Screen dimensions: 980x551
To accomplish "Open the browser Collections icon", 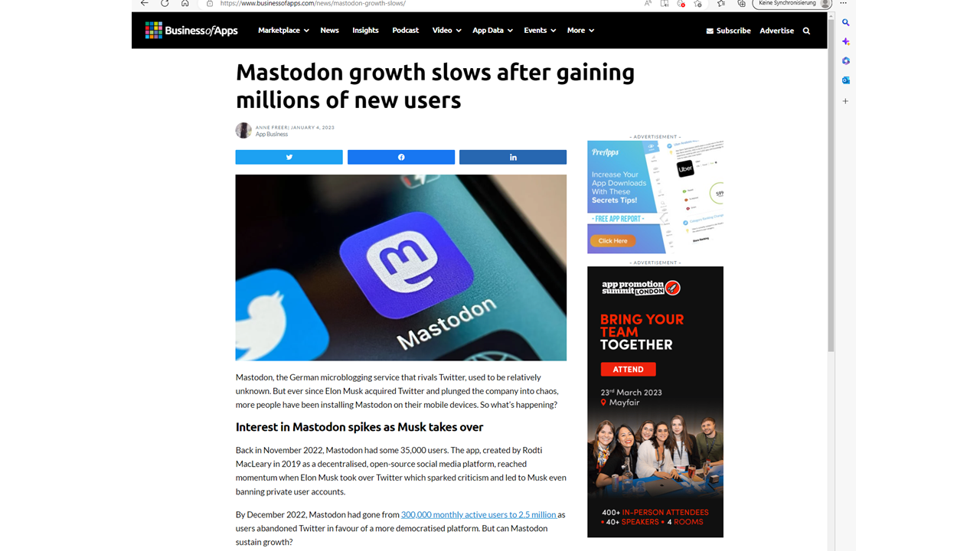I will pyautogui.click(x=741, y=3).
